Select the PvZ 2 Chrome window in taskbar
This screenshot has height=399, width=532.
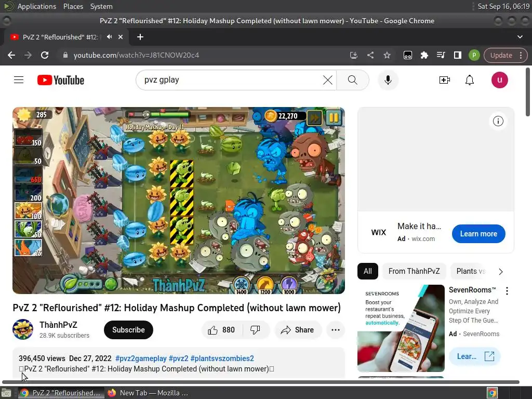(61, 393)
